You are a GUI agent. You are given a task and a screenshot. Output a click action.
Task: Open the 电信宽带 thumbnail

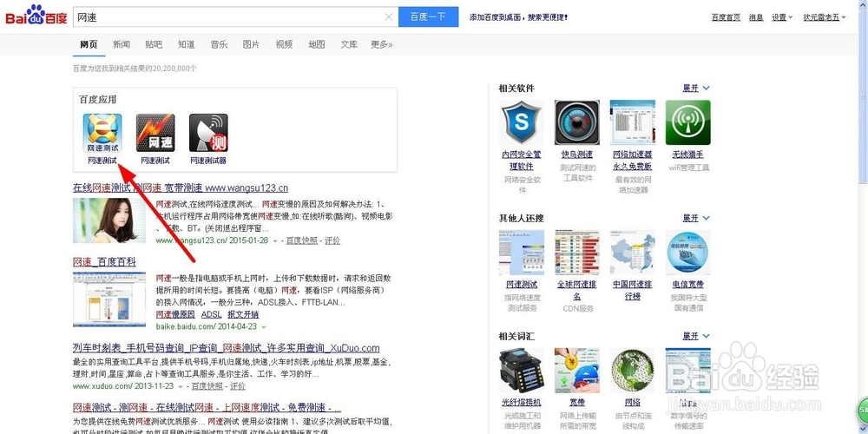[x=687, y=253]
